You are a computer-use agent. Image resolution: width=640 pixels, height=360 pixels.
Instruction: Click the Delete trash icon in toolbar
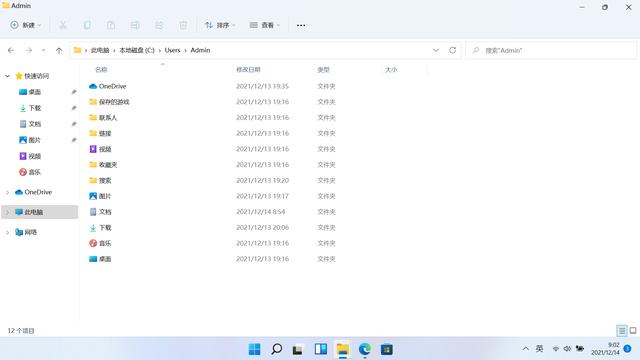(183, 25)
